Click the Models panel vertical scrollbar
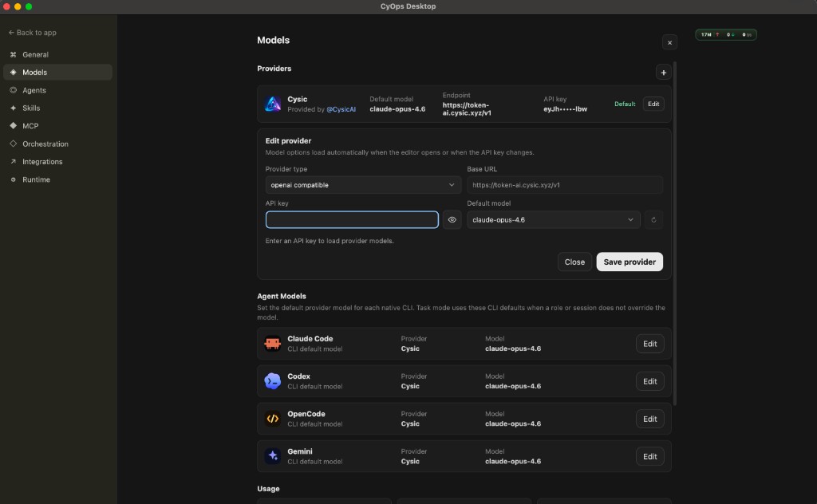The width and height of the screenshot is (817, 504). pos(675,233)
